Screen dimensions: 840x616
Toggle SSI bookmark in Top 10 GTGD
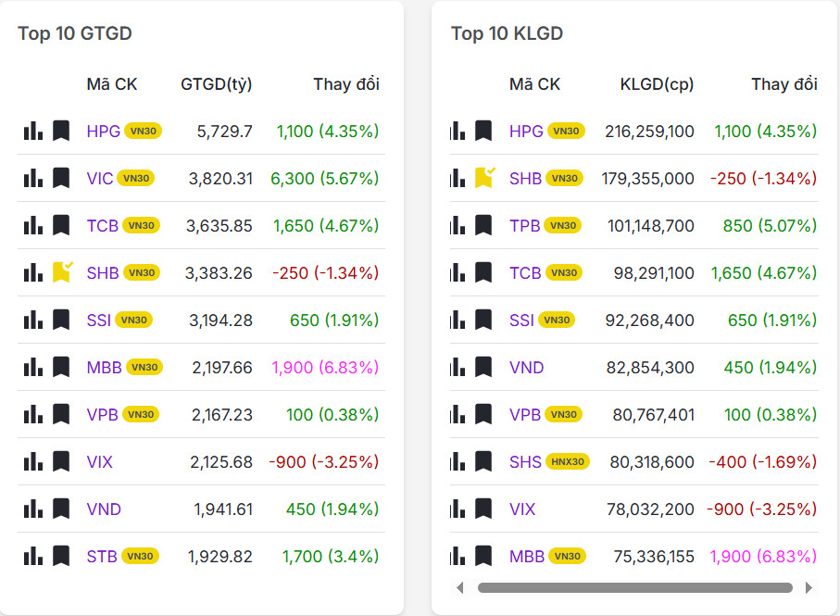tap(61, 320)
